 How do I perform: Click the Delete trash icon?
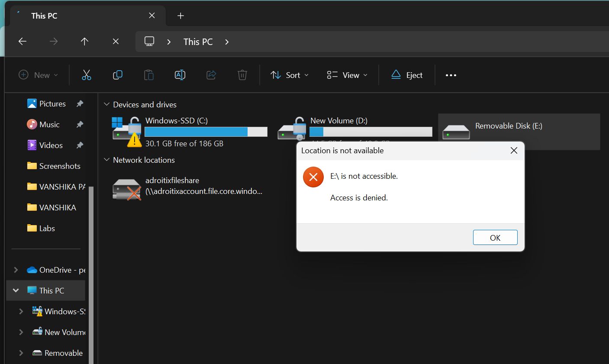[242, 75]
